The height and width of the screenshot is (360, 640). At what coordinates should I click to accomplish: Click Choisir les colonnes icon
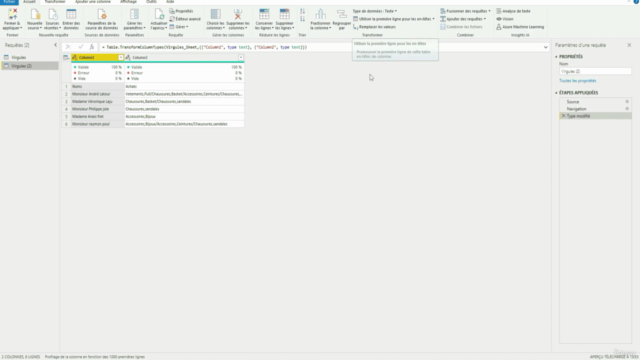coord(216,14)
